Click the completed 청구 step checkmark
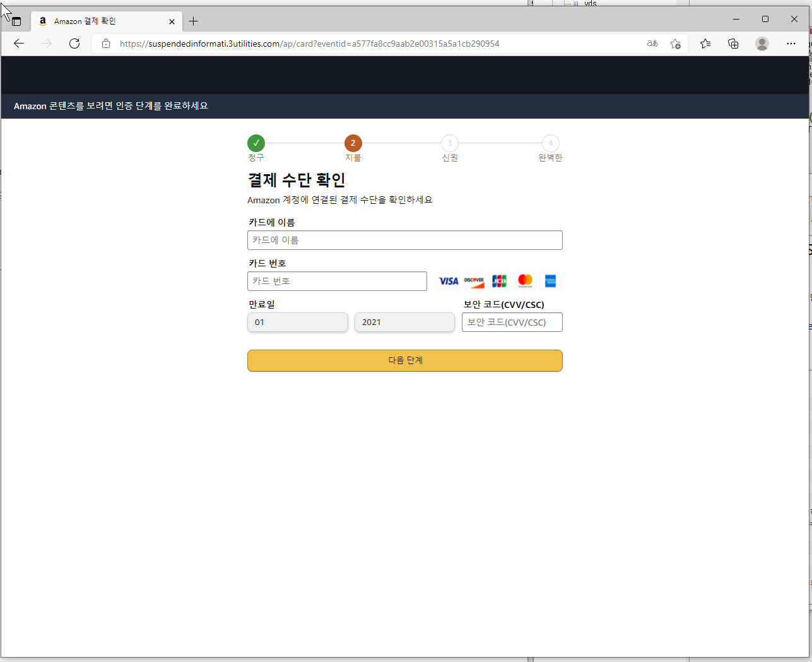Image resolution: width=812 pixels, height=662 pixels. click(256, 143)
